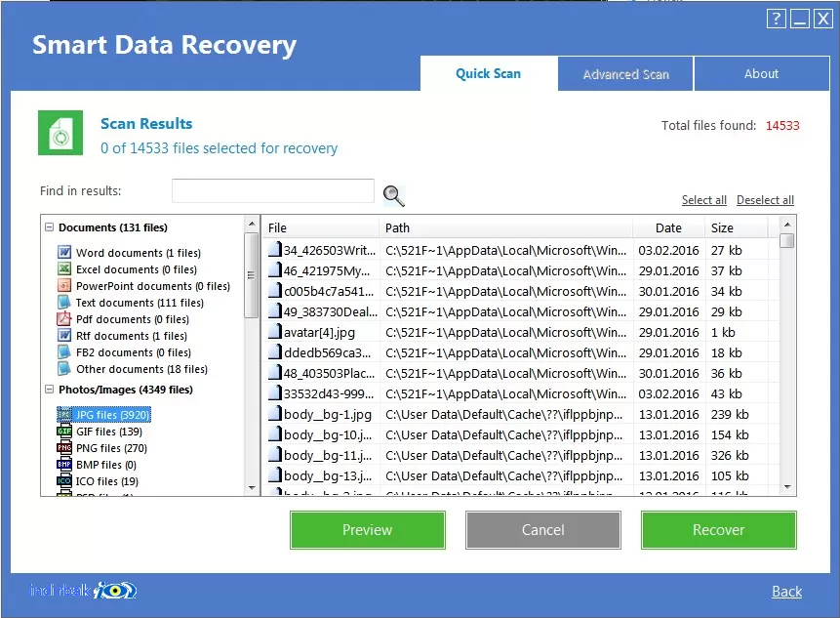Select the GIF files (139) category

[109, 432]
